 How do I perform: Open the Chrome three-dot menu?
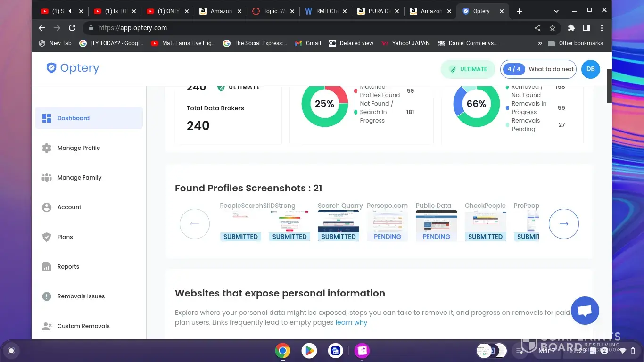click(602, 28)
